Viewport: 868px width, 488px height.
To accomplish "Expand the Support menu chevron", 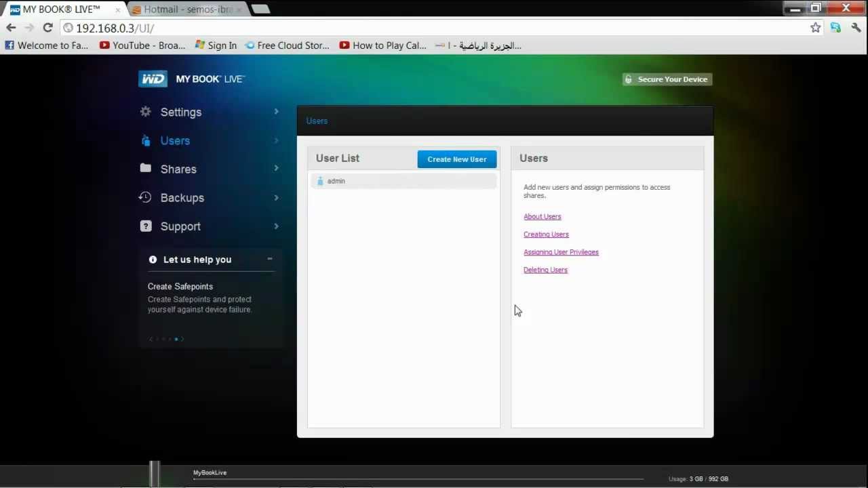I will pos(276,226).
